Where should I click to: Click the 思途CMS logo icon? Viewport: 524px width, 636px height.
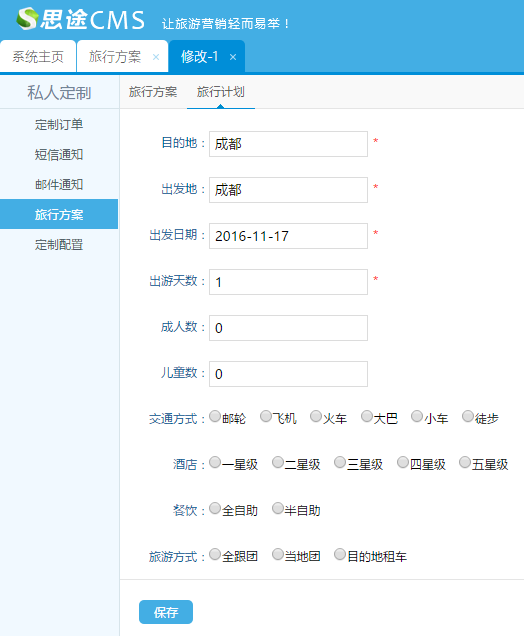(28, 19)
